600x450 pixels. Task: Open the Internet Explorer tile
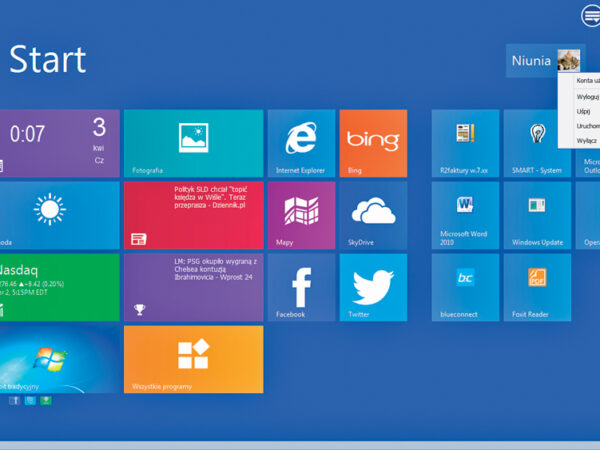pos(301,143)
